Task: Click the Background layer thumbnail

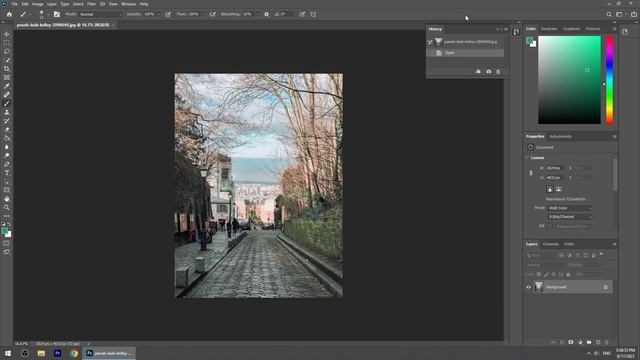Action: coord(539,287)
